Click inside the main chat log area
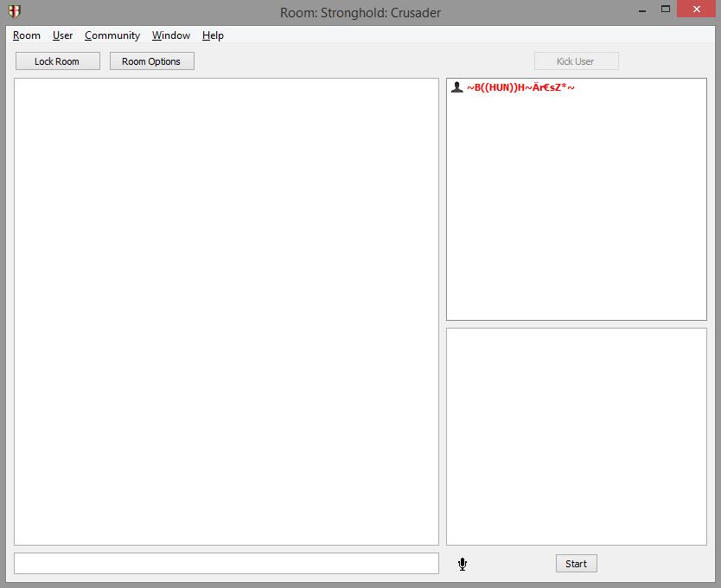This screenshot has height=588, width=721. pyautogui.click(x=227, y=311)
